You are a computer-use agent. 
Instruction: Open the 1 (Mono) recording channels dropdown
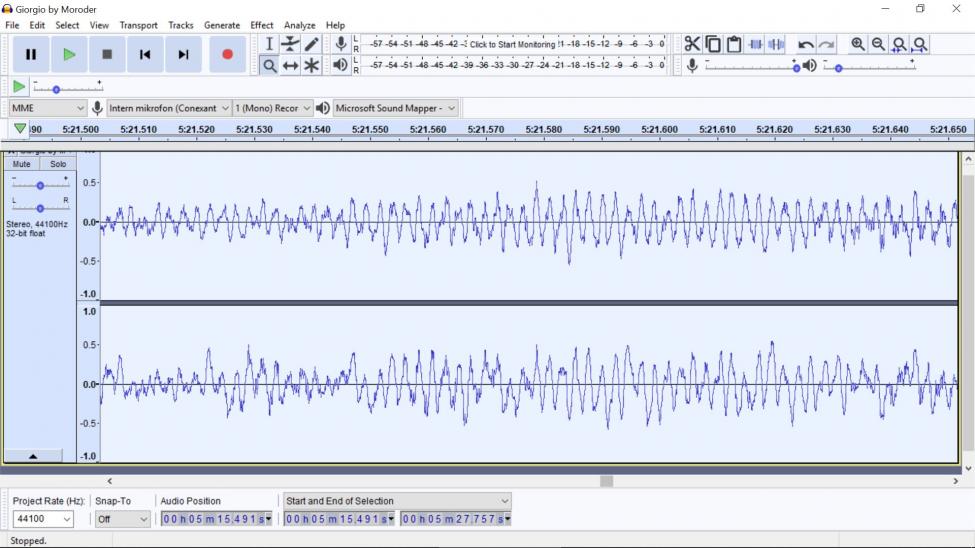(272, 108)
